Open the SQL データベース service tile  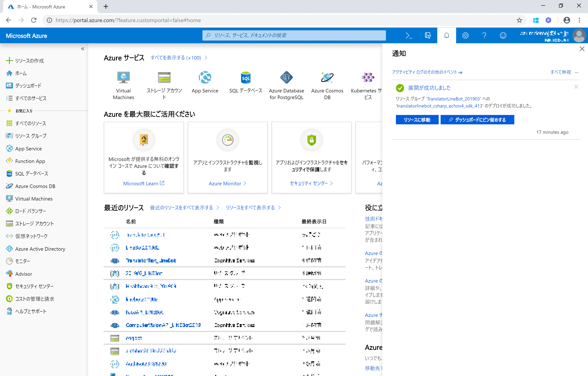[x=246, y=82]
